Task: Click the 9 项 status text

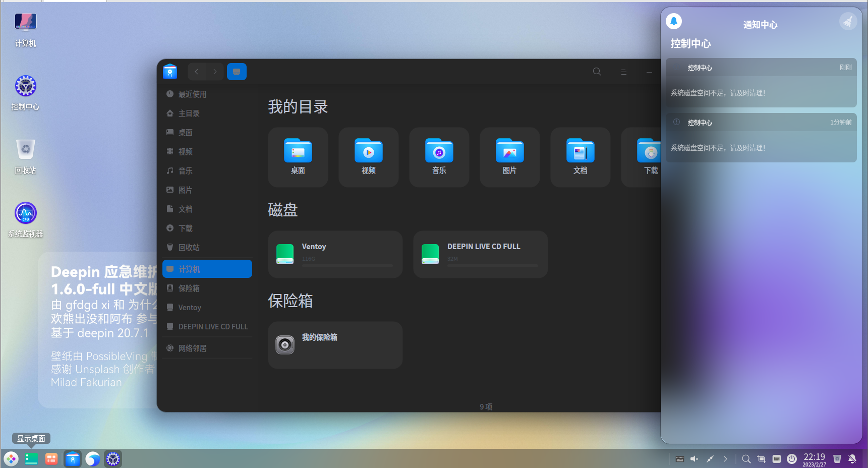Action: 486,406
